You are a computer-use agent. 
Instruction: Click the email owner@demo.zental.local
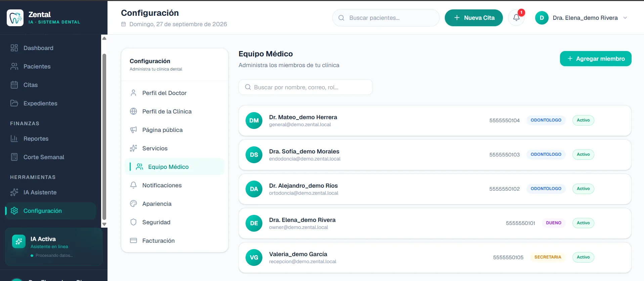[298, 227]
